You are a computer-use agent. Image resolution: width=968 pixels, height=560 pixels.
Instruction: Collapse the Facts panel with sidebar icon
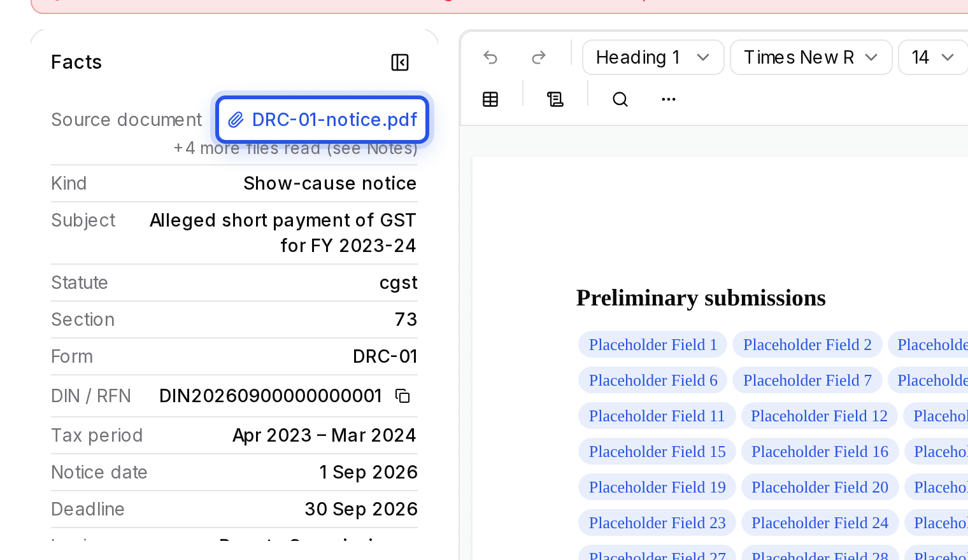[400, 62]
